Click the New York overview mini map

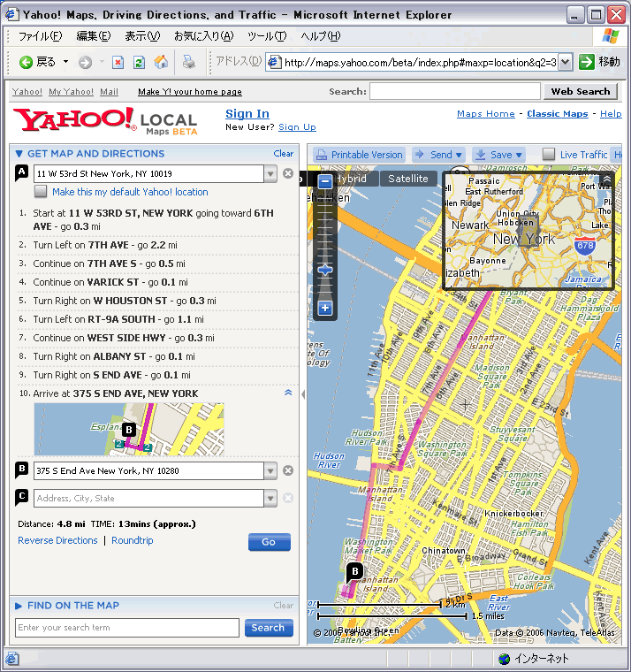(528, 231)
